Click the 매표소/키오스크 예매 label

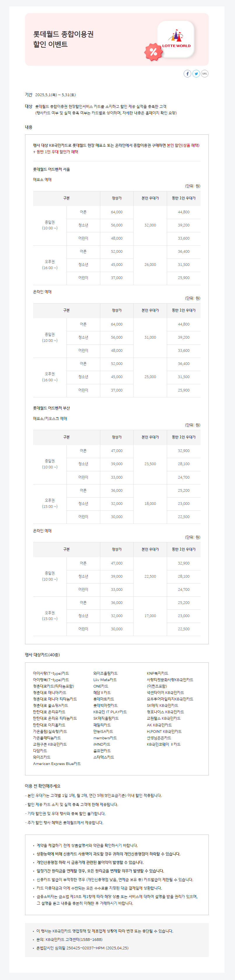[x=50, y=418]
